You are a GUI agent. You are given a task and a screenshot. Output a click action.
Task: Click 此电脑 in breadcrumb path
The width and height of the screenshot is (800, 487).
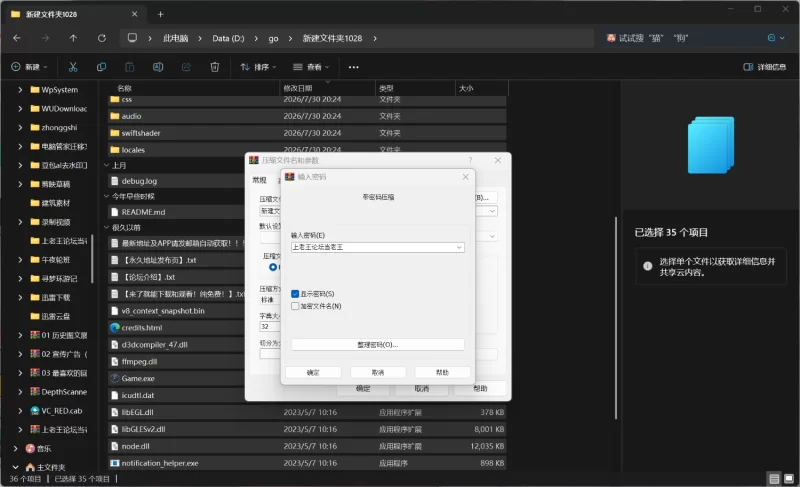(x=176, y=38)
